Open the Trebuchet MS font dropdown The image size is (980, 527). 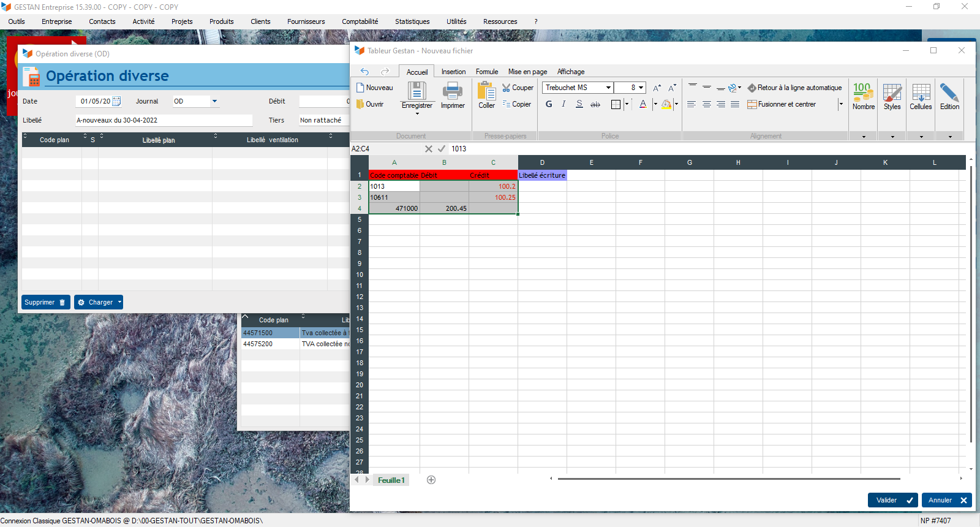pyautogui.click(x=608, y=88)
